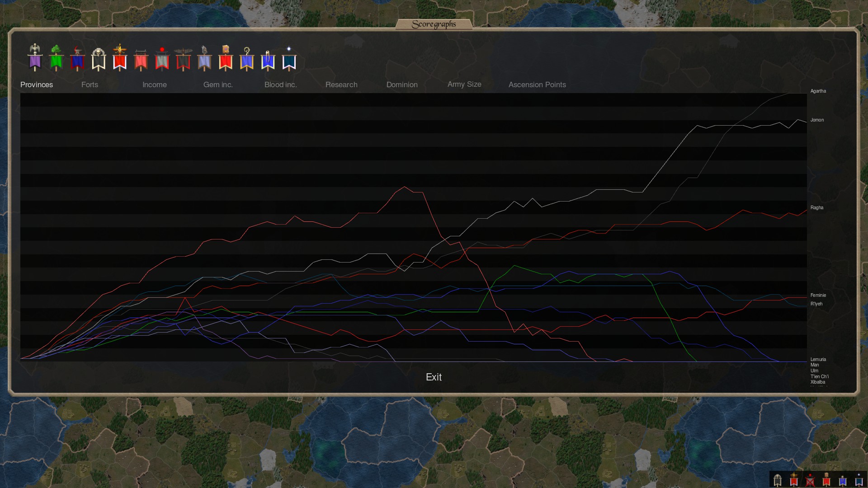The image size is (868, 488).
Task: View the Blood inc. graph
Action: tap(280, 84)
